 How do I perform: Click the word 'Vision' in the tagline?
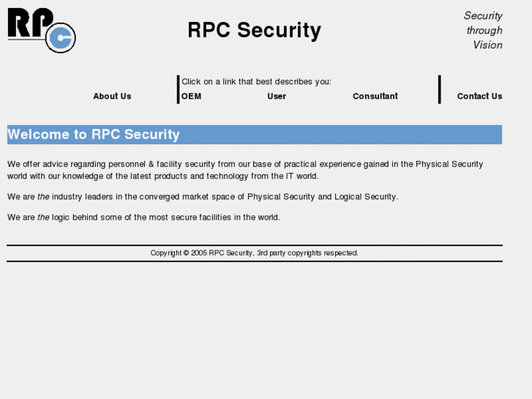point(487,45)
